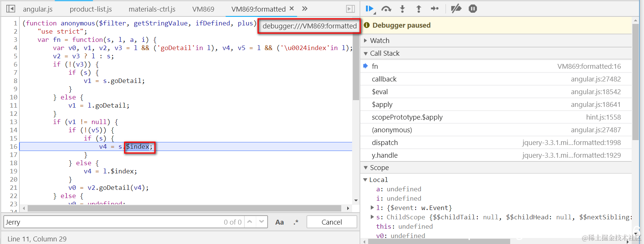The image size is (644, 244).
Task: Click the debugger pane vertical scrollbar
Action: 635,81
